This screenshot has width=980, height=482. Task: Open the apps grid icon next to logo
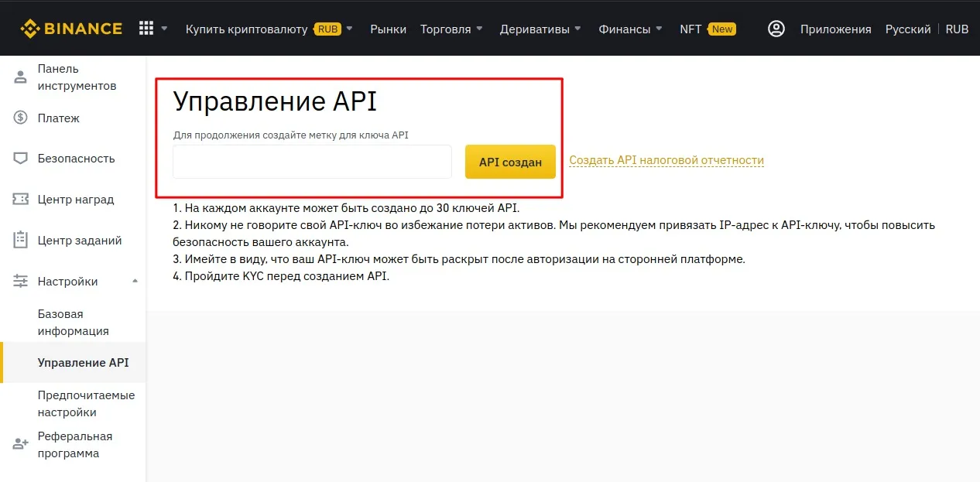click(x=146, y=28)
